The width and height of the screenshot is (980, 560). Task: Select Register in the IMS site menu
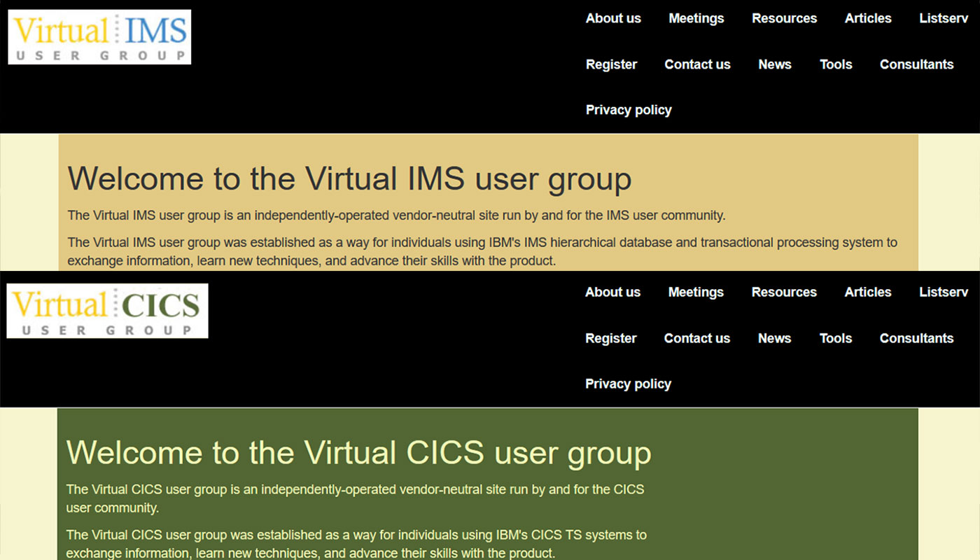pyautogui.click(x=611, y=64)
